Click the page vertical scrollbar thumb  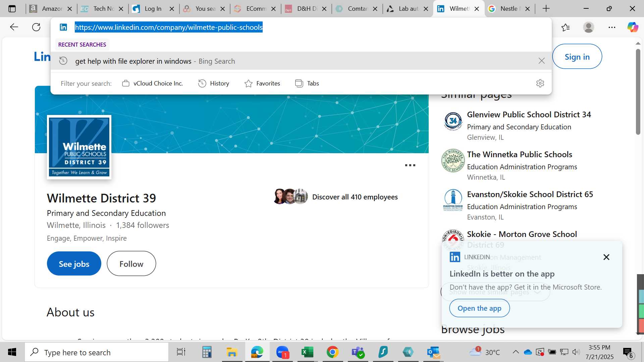click(x=638, y=92)
